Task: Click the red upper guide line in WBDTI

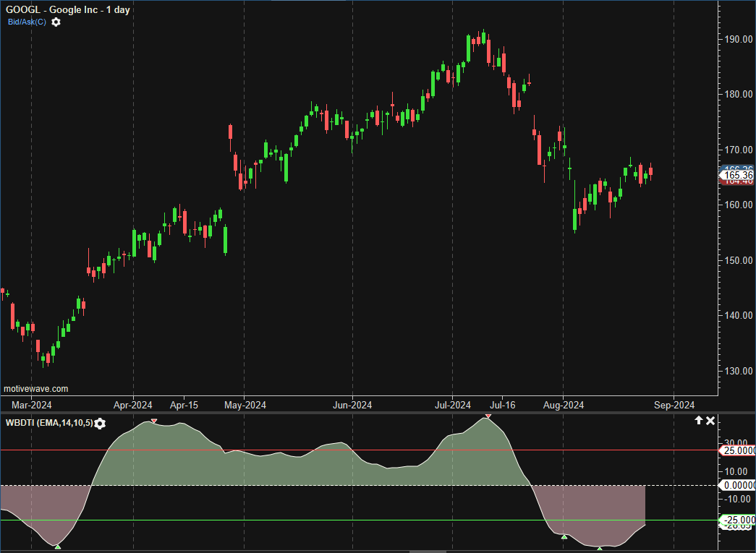Action: tap(362, 450)
